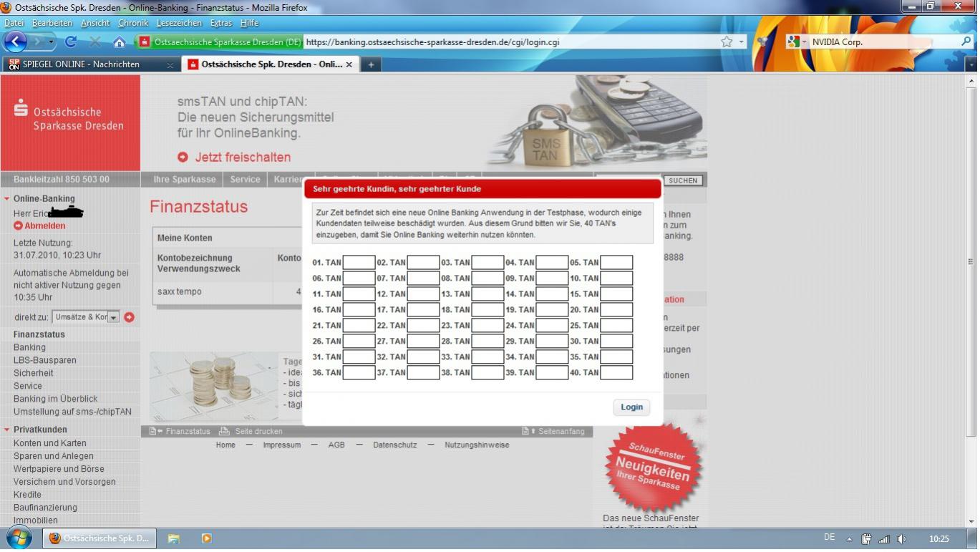Click the home icon in navigation toolbar
Screen dimensions: 980x552
tap(120, 42)
